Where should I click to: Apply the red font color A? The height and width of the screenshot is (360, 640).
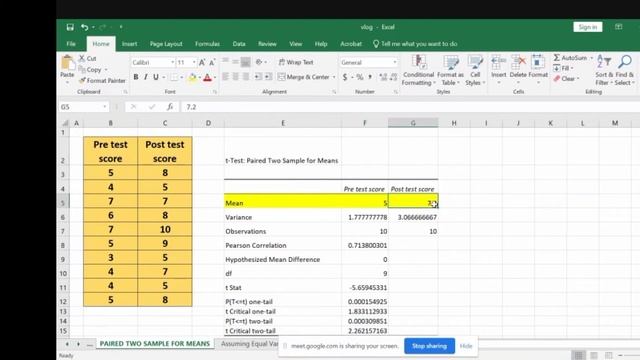[207, 77]
